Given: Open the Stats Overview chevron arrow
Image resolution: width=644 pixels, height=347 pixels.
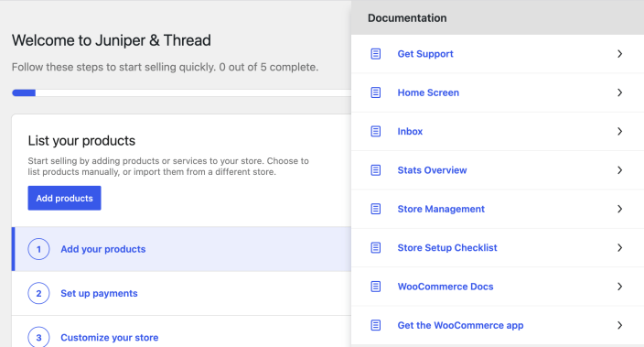Looking at the screenshot, I should pos(620,170).
